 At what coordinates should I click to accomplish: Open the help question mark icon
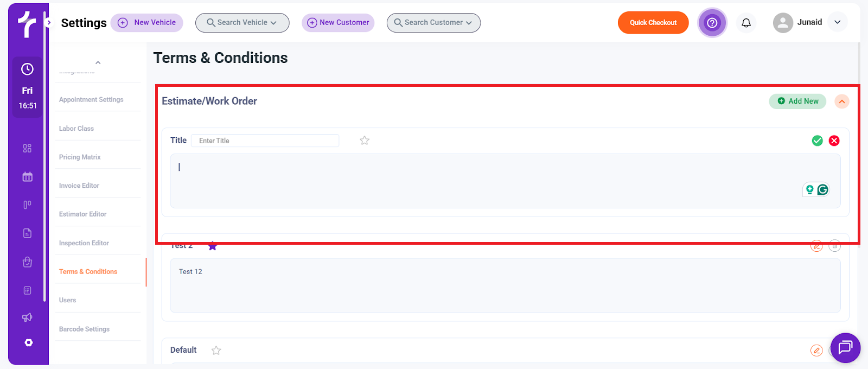[x=712, y=23]
